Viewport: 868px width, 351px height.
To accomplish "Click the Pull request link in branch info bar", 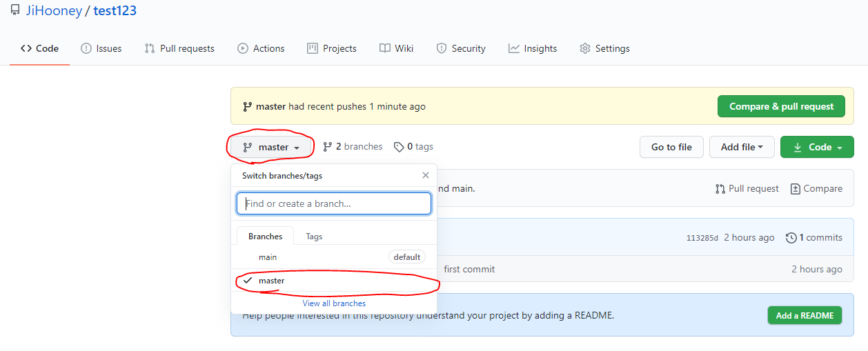I will 747,188.
